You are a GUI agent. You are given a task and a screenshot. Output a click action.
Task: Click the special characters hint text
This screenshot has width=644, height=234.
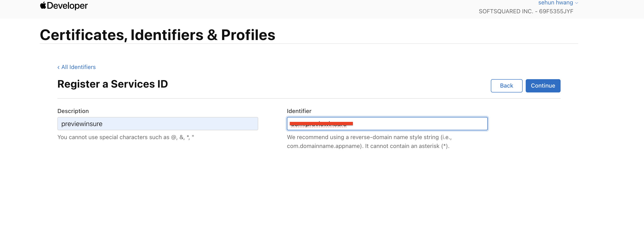pyautogui.click(x=126, y=137)
